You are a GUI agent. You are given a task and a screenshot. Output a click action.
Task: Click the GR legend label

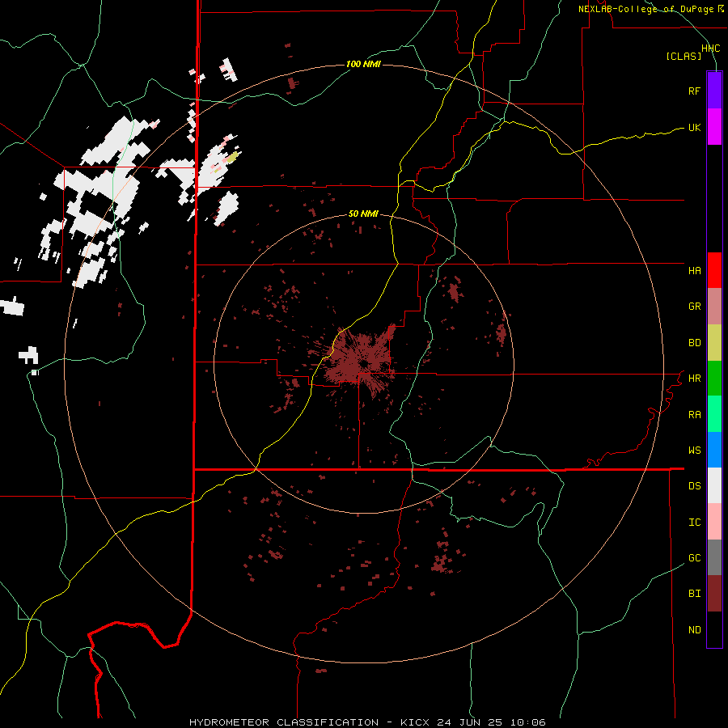point(695,307)
